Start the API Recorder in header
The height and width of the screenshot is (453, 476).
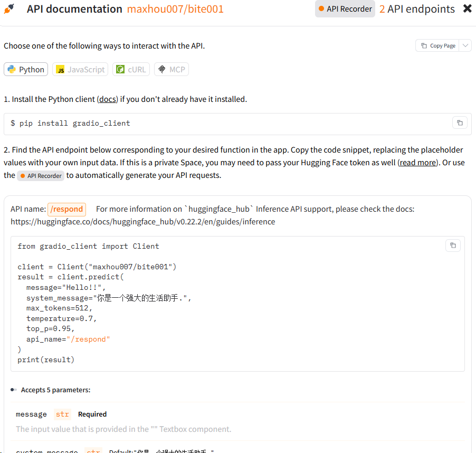(x=345, y=9)
